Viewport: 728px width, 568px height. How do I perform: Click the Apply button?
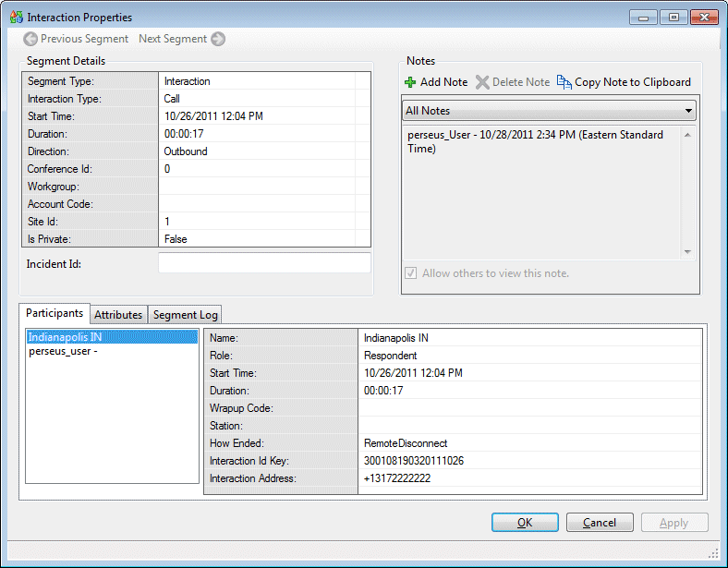(x=673, y=523)
